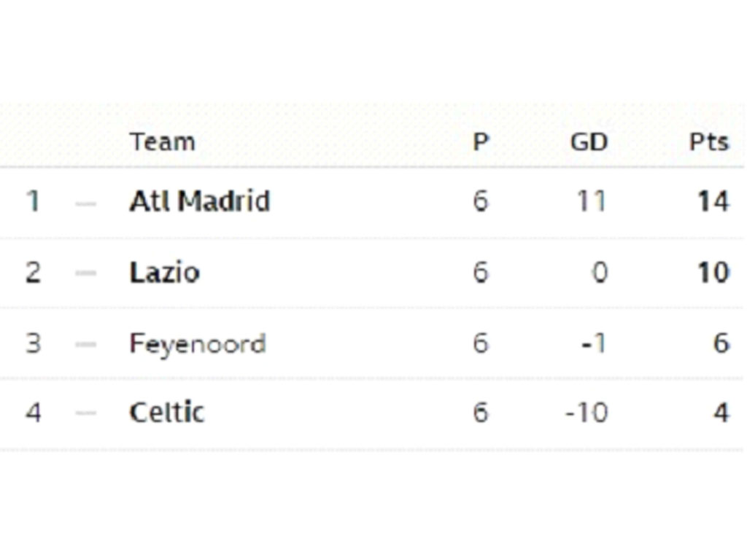The image size is (747, 560).
Task: Click Lazio's no-movement dash icon
Action: click(x=86, y=273)
